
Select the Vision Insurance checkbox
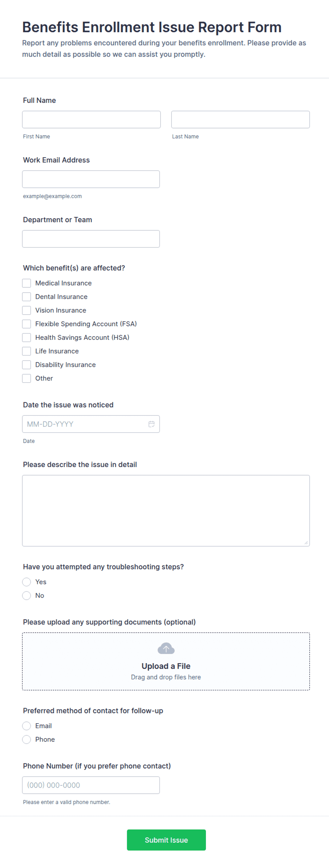tap(27, 310)
